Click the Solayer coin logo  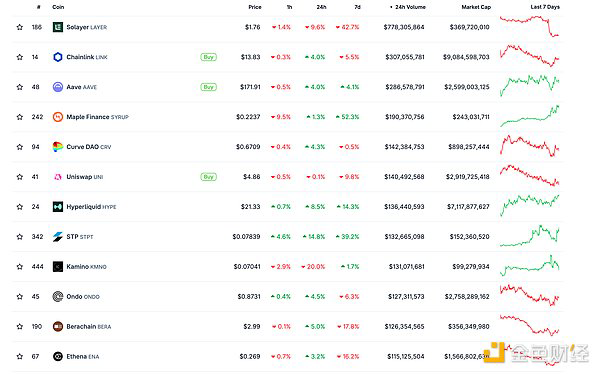58,27
